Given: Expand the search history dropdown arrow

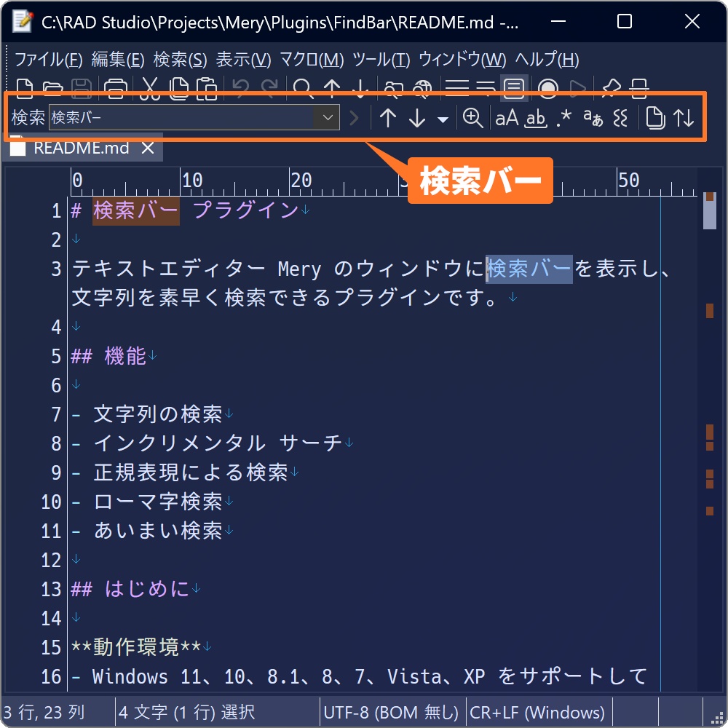Looking at the screenshot, I should 328,117.
